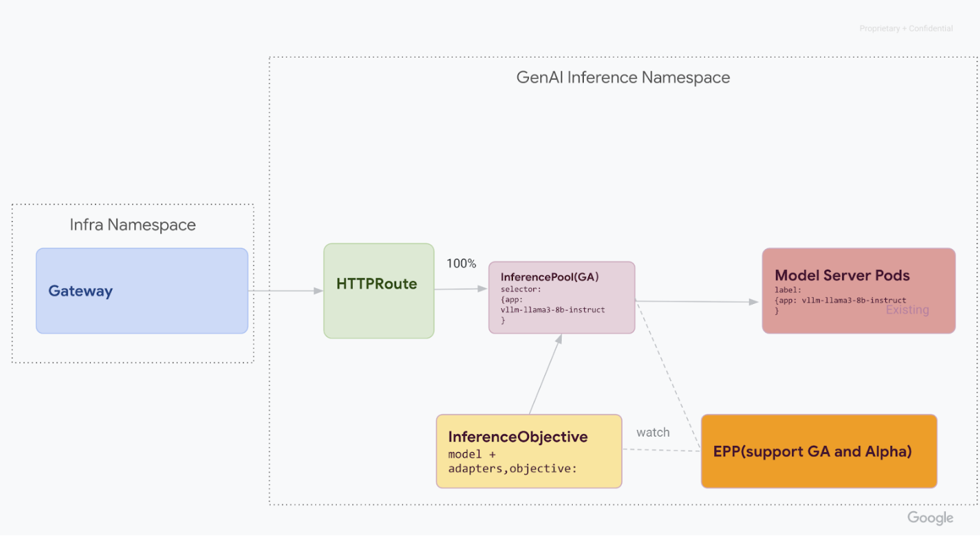Click the vllm-llama3-8b-instruct selector text
980x539 pixels.
point(553,309)
